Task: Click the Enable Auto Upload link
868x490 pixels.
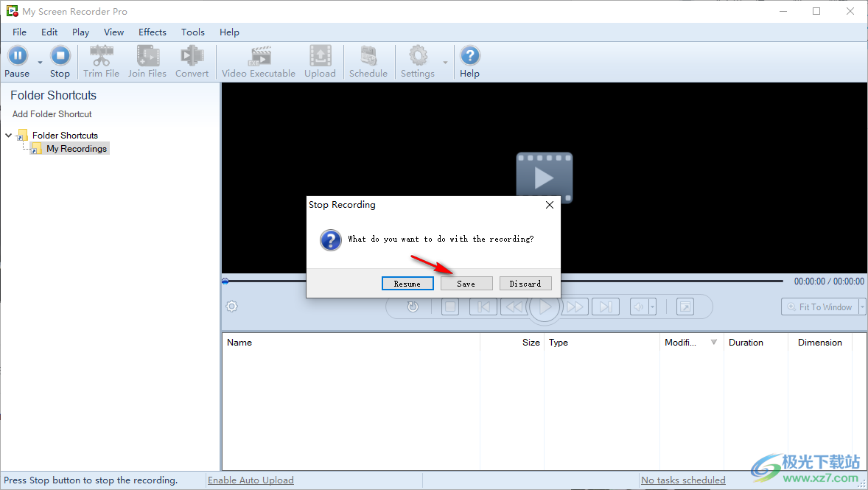Action: pos(251,480)
